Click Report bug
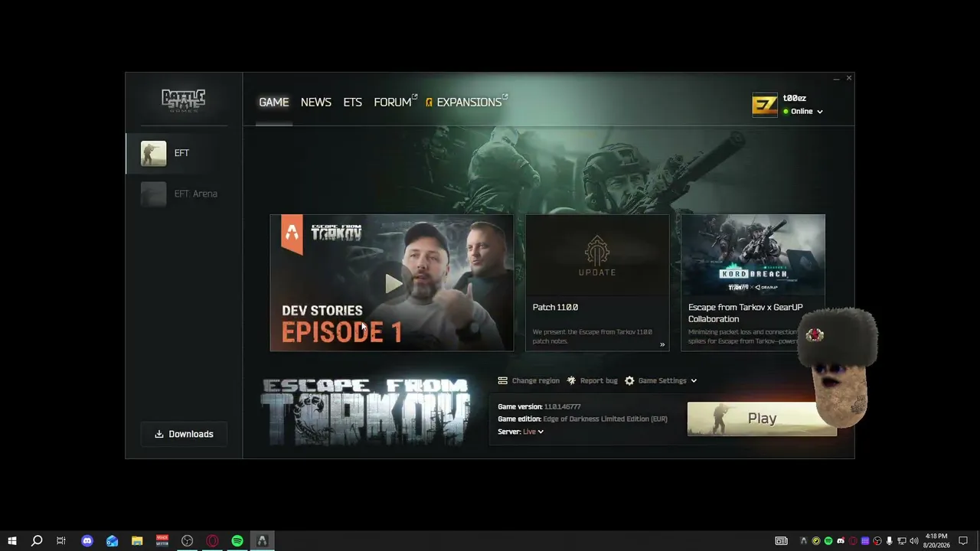The height and width of the screenshot is (551, 980). tap(592, 381)
